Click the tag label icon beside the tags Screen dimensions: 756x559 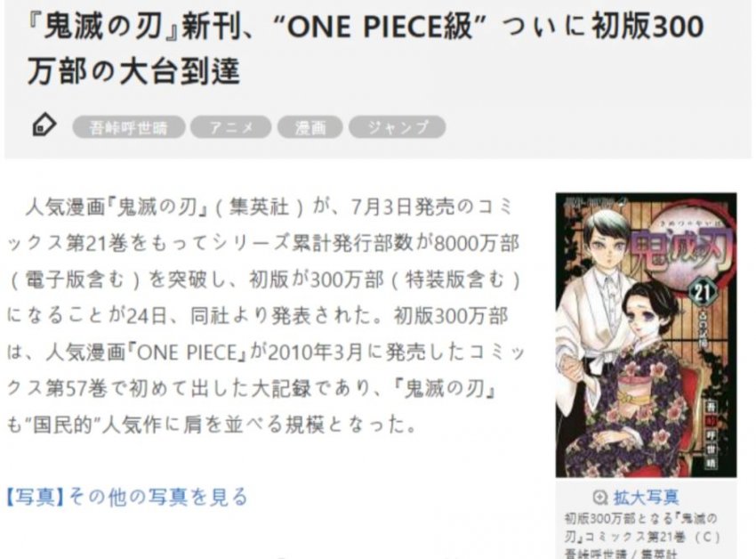coord(44,126)
